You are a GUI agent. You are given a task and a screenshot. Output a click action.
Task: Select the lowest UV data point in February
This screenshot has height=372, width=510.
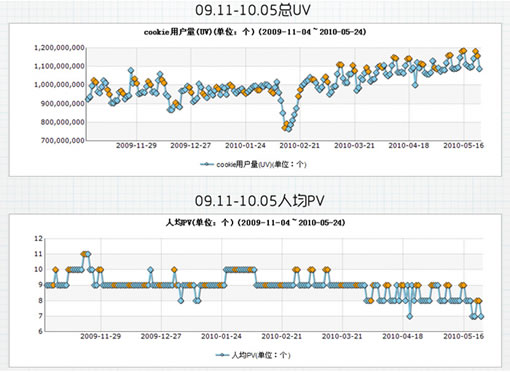pos(288,129)
